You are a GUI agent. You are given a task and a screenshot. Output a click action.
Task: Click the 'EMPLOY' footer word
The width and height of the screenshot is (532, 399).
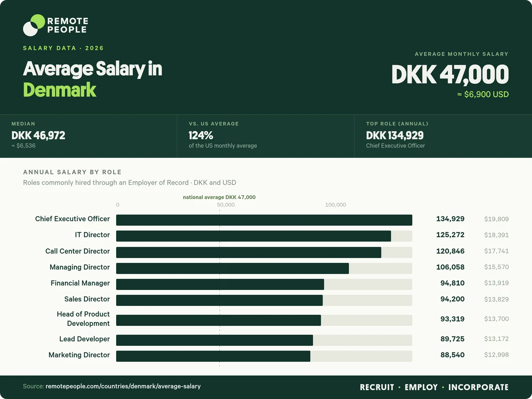pos(421,387)
